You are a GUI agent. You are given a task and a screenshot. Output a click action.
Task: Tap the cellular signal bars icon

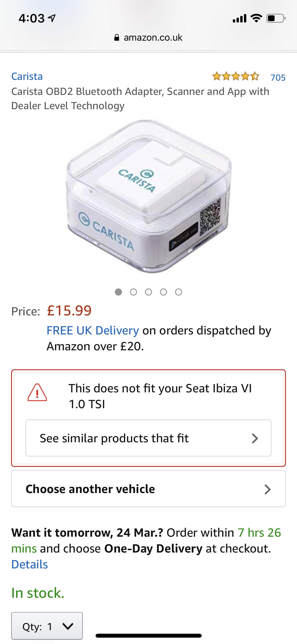pyautogui.click(x=239, y=19)
